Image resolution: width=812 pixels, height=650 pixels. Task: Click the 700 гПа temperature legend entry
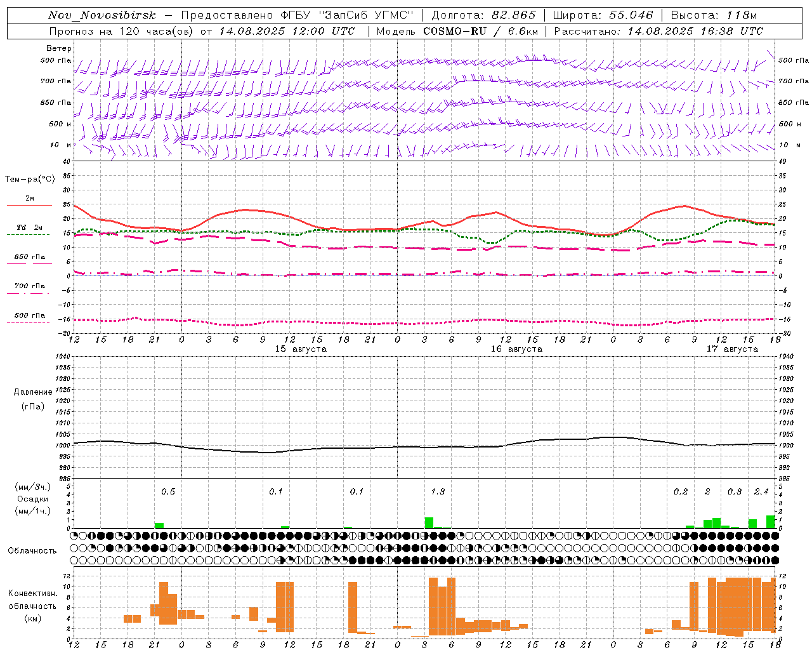(x=29, y=286)
